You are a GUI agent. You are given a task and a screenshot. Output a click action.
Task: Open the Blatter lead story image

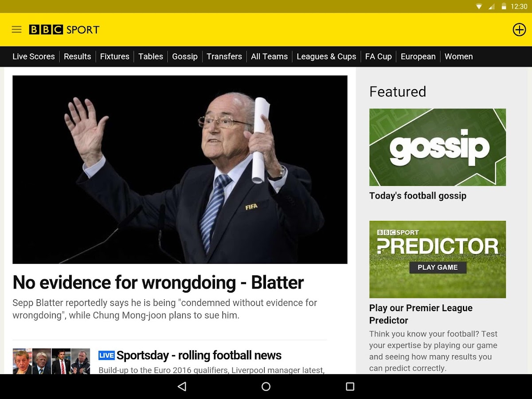[x=180, y=169]
